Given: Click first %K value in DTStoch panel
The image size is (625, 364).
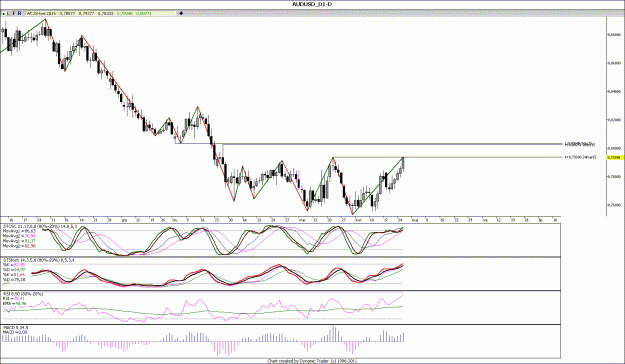Looking at the screenshot, I should pos(19,265).
